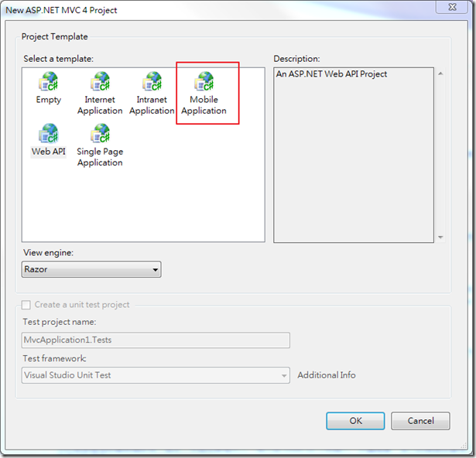Confirm with the OK button
This screenshot has width=476, height=458.
tap(355, 421)
